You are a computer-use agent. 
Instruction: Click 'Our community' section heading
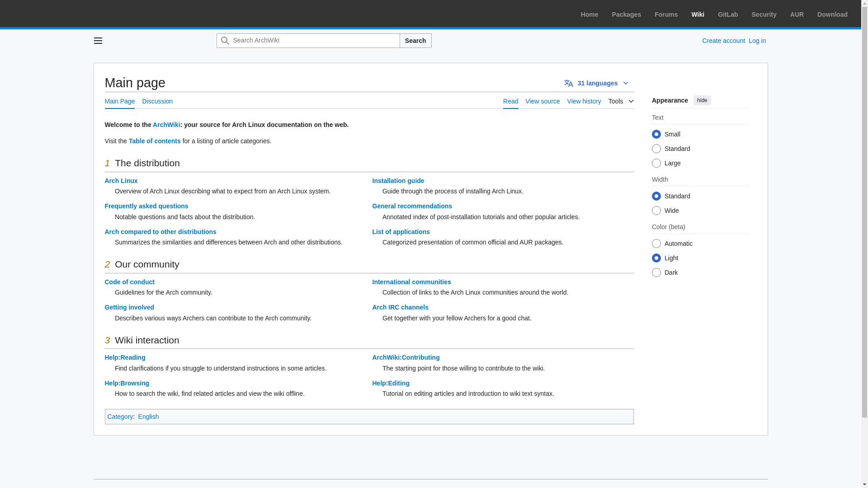coord(147,264)
